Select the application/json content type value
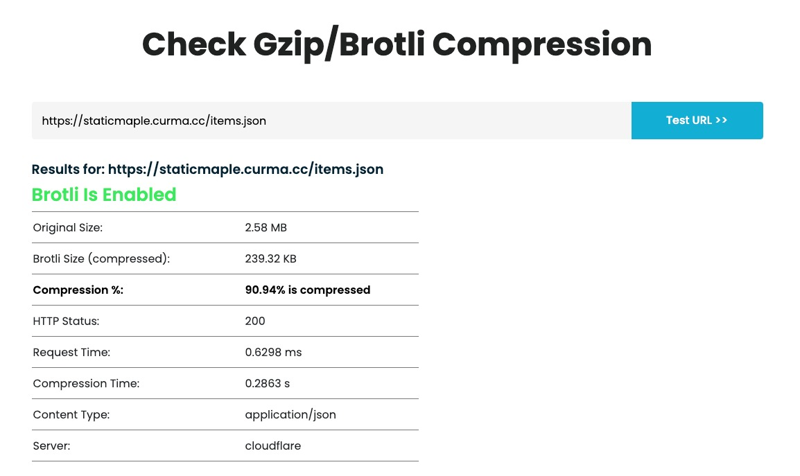The image size is (800, 476). [x=290, y=415]
